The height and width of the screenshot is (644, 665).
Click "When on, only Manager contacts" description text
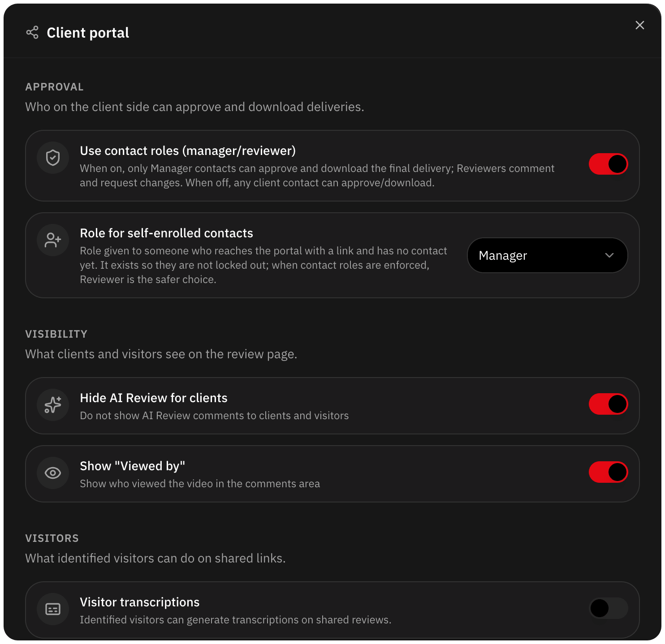pos(317,176)
